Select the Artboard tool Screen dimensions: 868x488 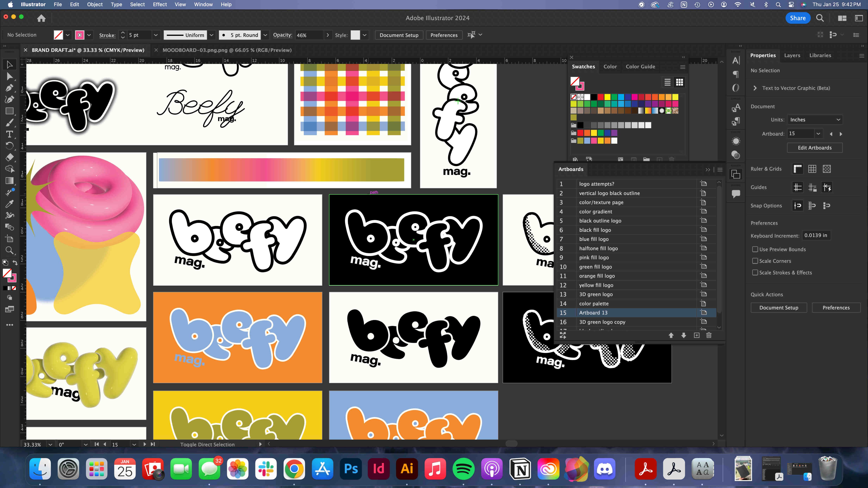9,239
